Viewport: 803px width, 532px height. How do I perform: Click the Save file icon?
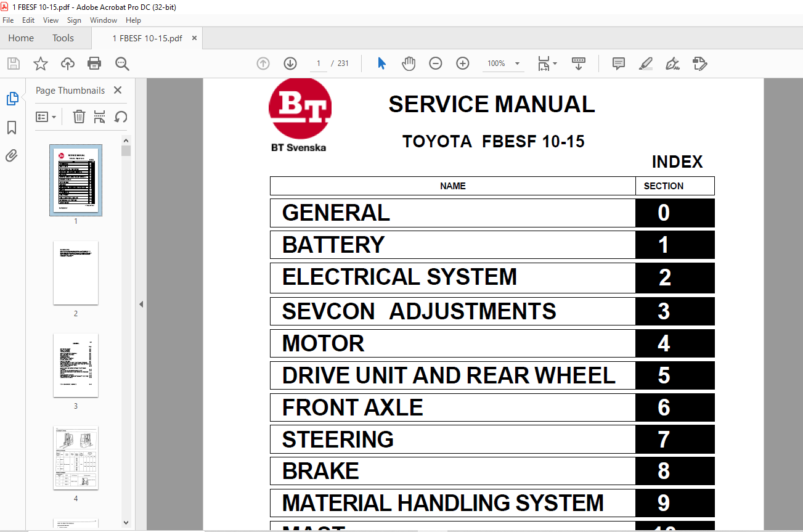[x=14, y=63]
